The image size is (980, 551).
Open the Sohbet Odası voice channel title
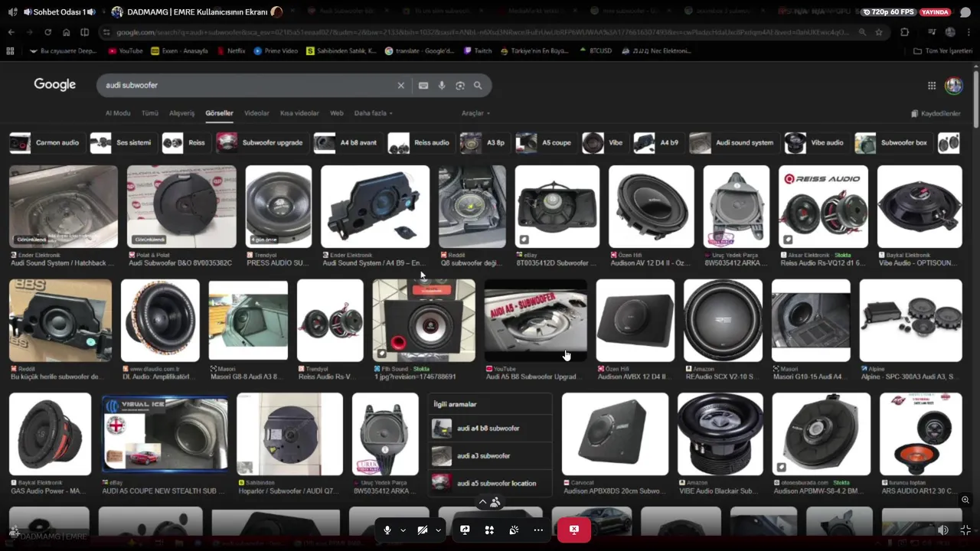pos(58,11)
